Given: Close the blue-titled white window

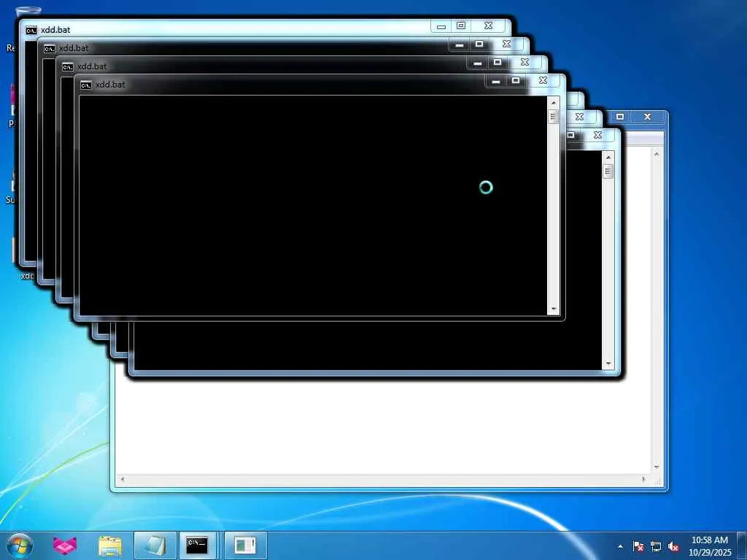Looking at the screenshot, I should pyautogui.click(x=648, y=117).
